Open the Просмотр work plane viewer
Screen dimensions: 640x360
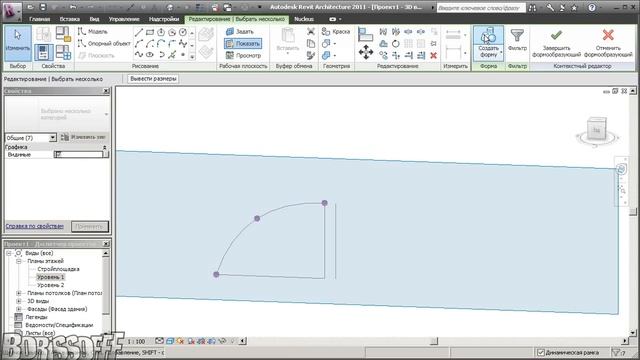[243, 55]
